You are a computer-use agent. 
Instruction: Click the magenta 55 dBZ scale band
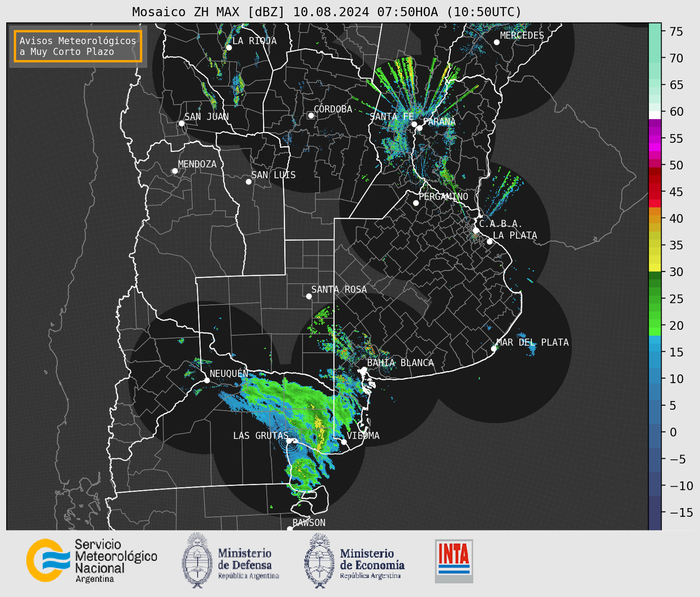pos(655,139)
